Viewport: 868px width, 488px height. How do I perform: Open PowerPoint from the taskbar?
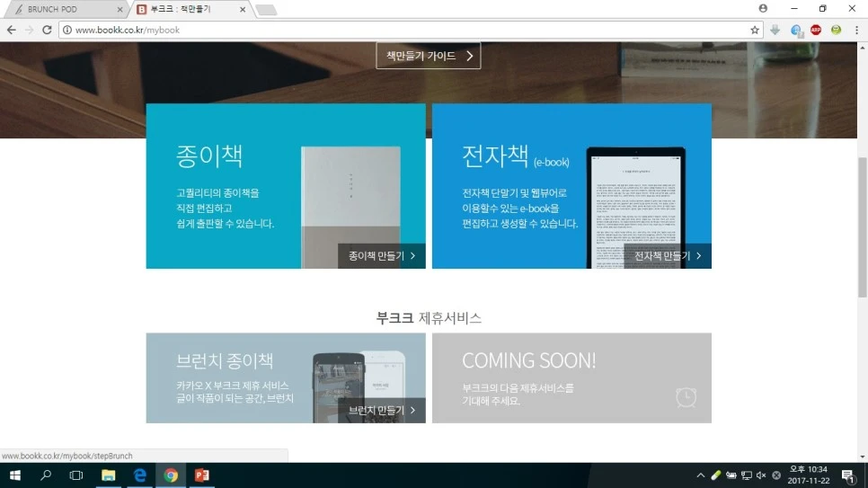pyautogui.click(x=201, y=475)
